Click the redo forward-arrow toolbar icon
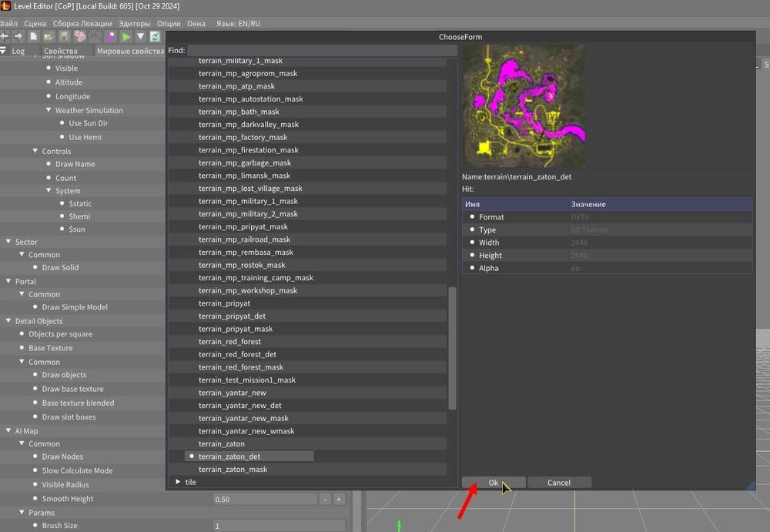Screen dimensions: 770x532 [18, 36]
